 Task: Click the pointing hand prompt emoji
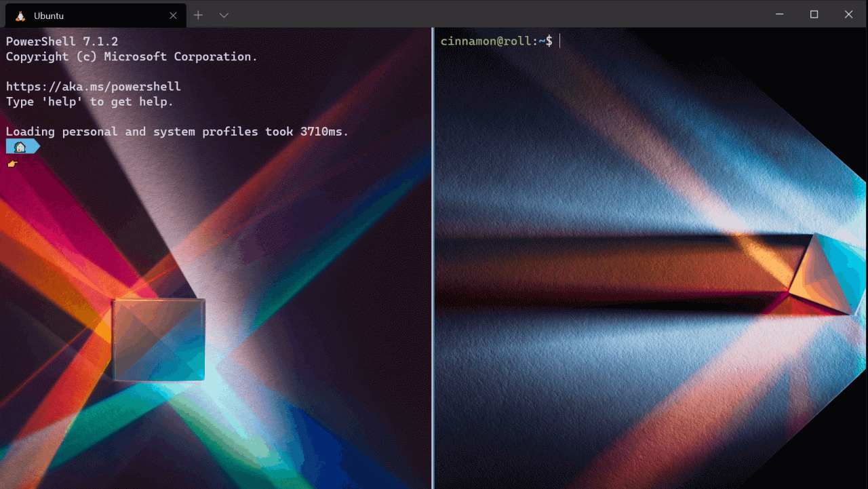(12, 163)
